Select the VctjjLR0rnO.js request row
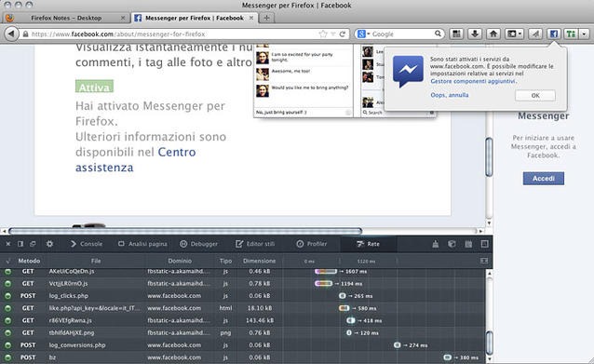This screenshot has height=364, width=594. 242,283
